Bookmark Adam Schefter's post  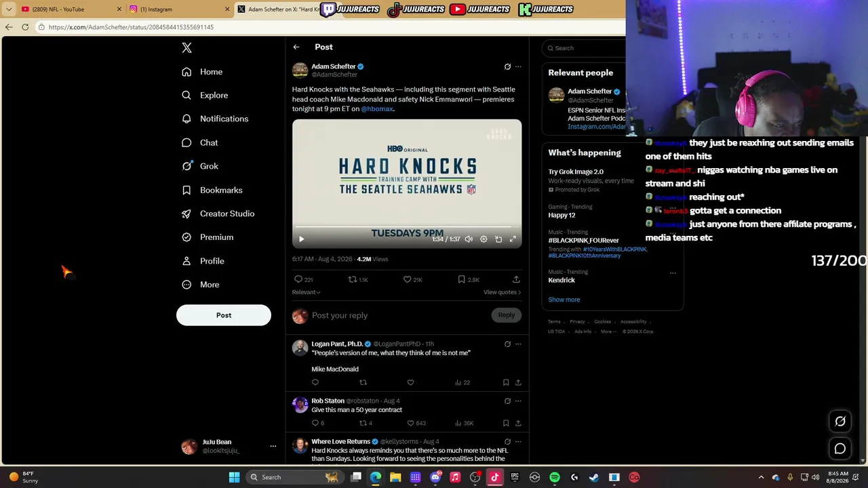coord(461,279)
